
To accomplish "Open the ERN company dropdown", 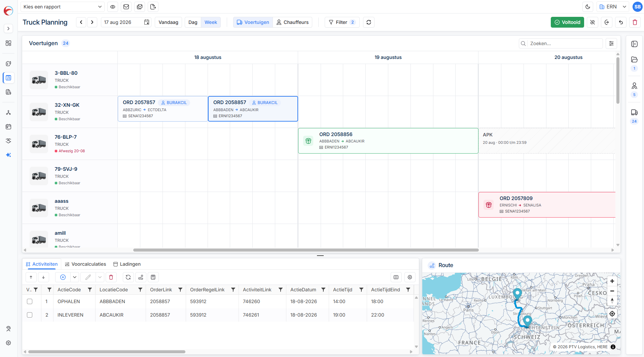I will pyautogui.click(x=613, y=7).
